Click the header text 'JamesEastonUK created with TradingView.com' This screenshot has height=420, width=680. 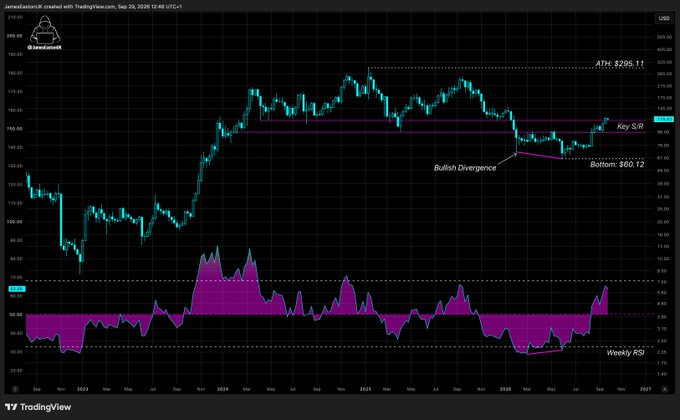click(x=60, y=7)
